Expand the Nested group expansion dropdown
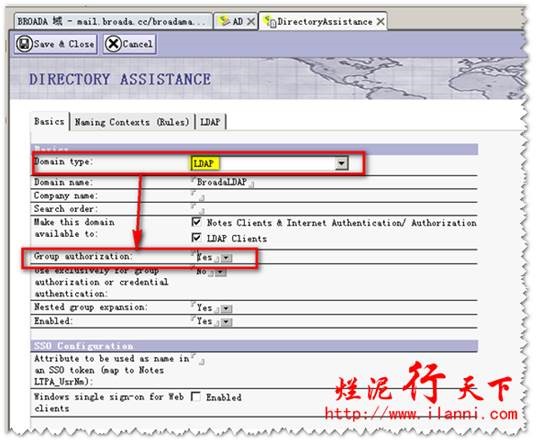Image resolution: width=554 pixels, height=446 pixels. [226, 309]
